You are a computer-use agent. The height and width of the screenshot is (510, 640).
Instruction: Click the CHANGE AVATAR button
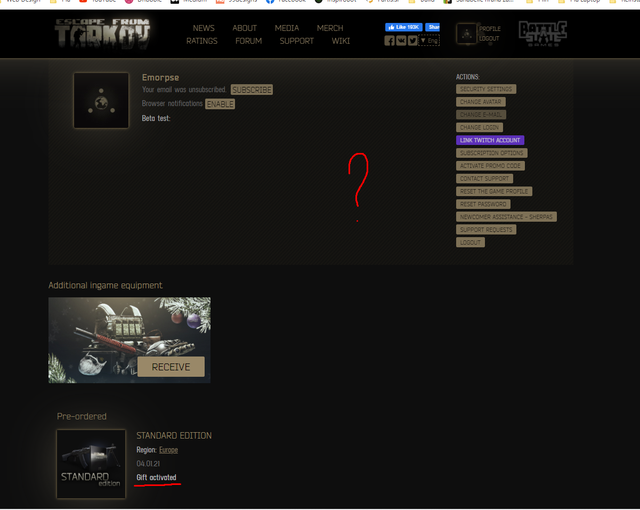pyautogui.click(x=480, y=102)
